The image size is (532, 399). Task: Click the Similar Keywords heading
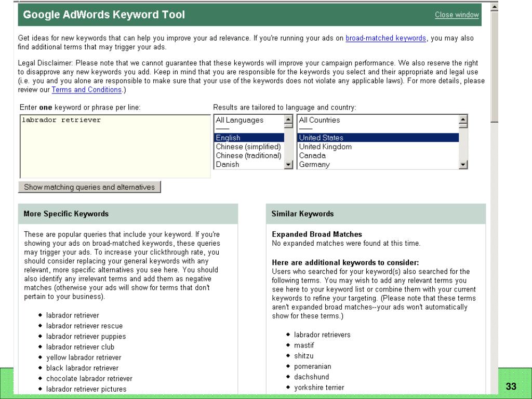(302, 214)
